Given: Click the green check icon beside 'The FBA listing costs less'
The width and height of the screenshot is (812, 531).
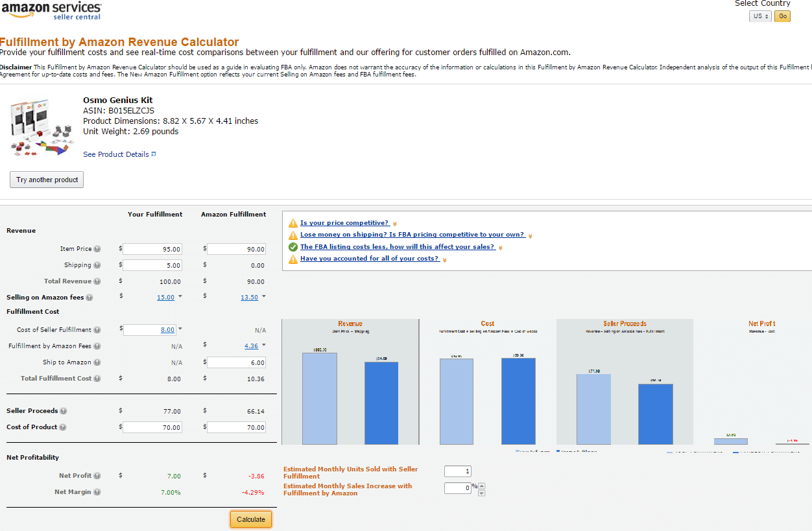Looking at the screenshot, I should [x=293, y=246].
